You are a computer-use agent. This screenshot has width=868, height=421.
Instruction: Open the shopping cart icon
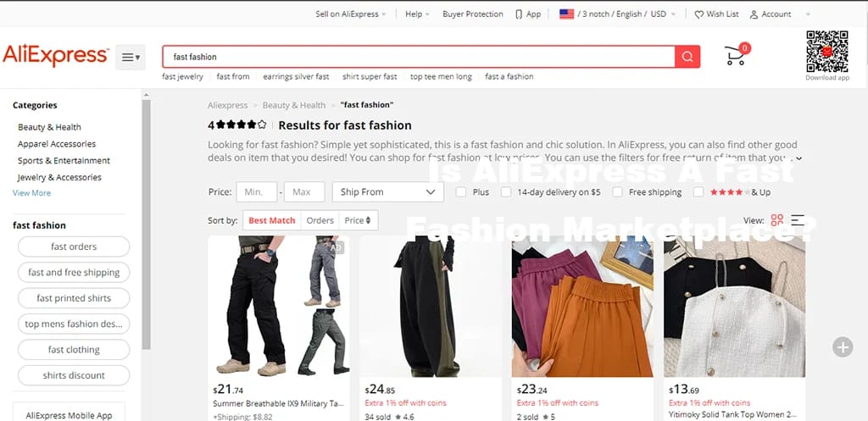[x=737, y=55]
